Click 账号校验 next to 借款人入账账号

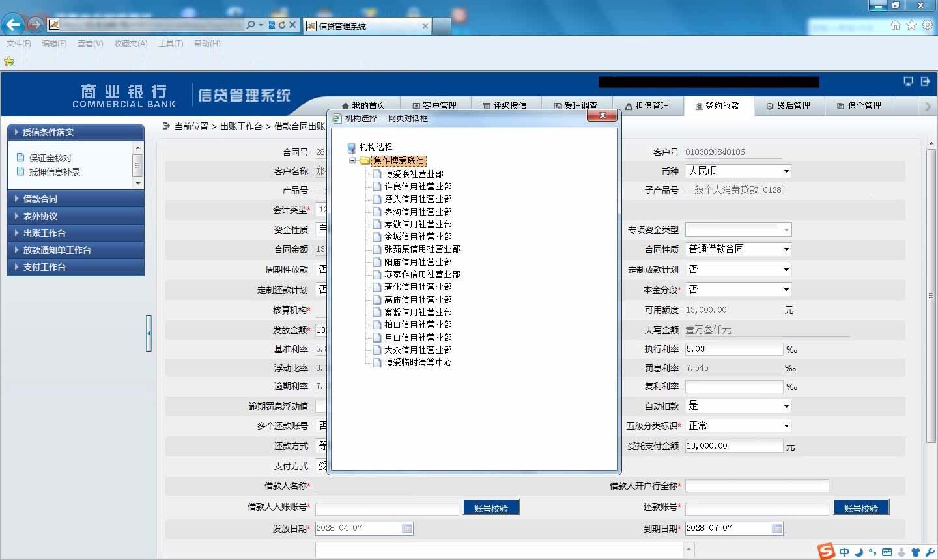tap(491, 508)
